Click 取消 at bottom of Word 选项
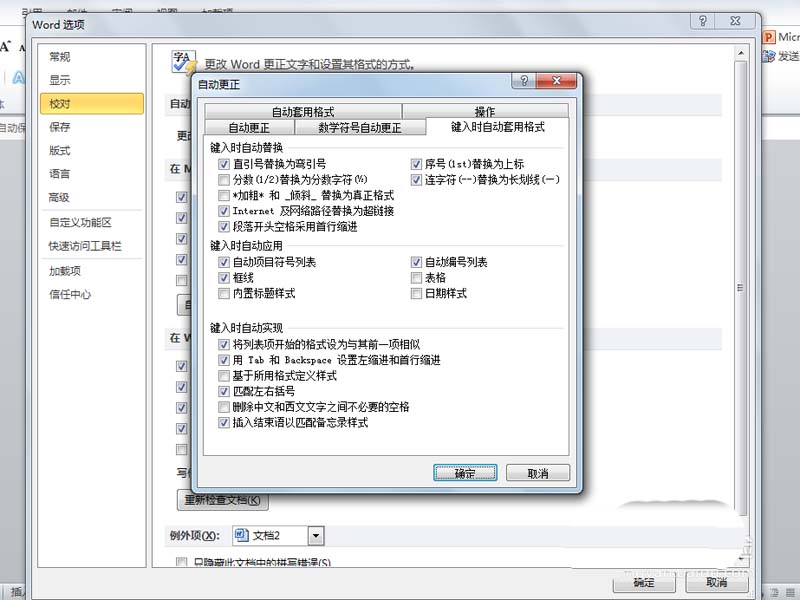Screen dimensions: 800x600 click(x=717, y=582)
